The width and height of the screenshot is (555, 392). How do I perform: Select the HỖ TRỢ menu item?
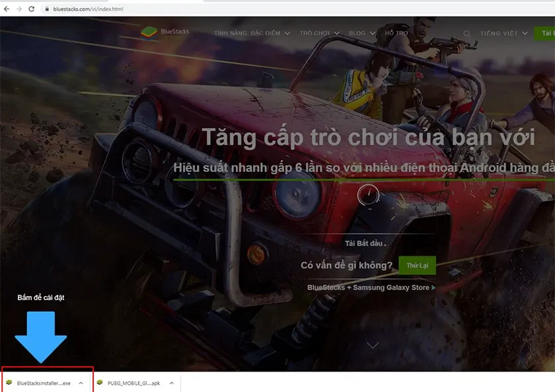397,32
